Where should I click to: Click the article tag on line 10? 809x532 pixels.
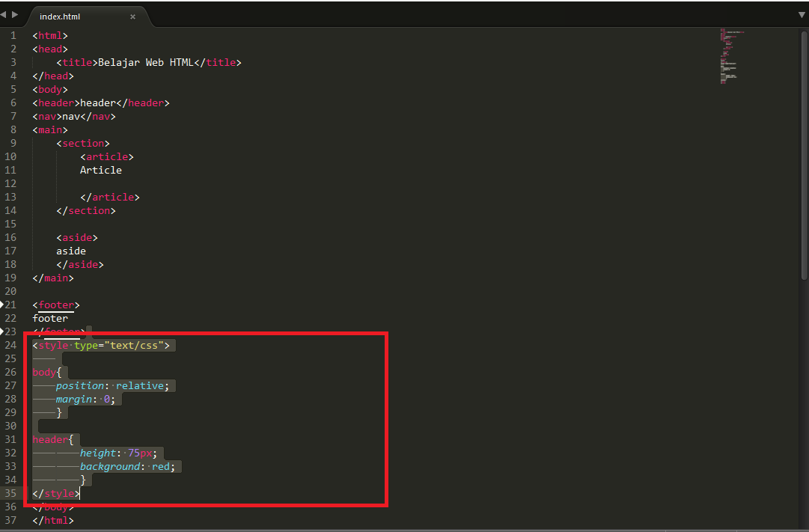tap(107, 156)
